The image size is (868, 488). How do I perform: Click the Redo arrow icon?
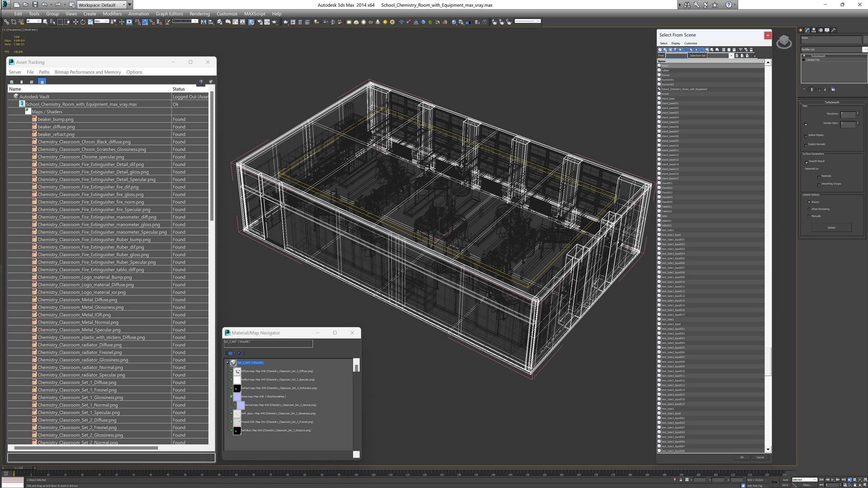coord(58,5)
